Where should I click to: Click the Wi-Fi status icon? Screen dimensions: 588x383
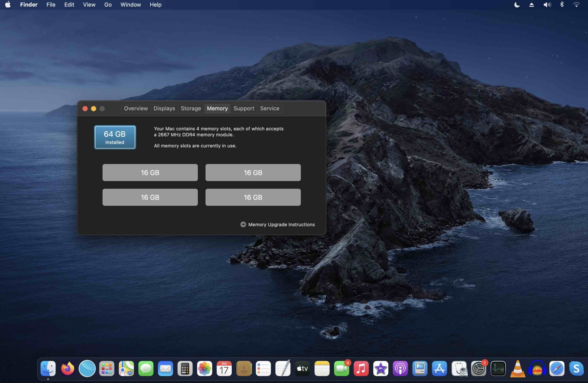(576, 5)
